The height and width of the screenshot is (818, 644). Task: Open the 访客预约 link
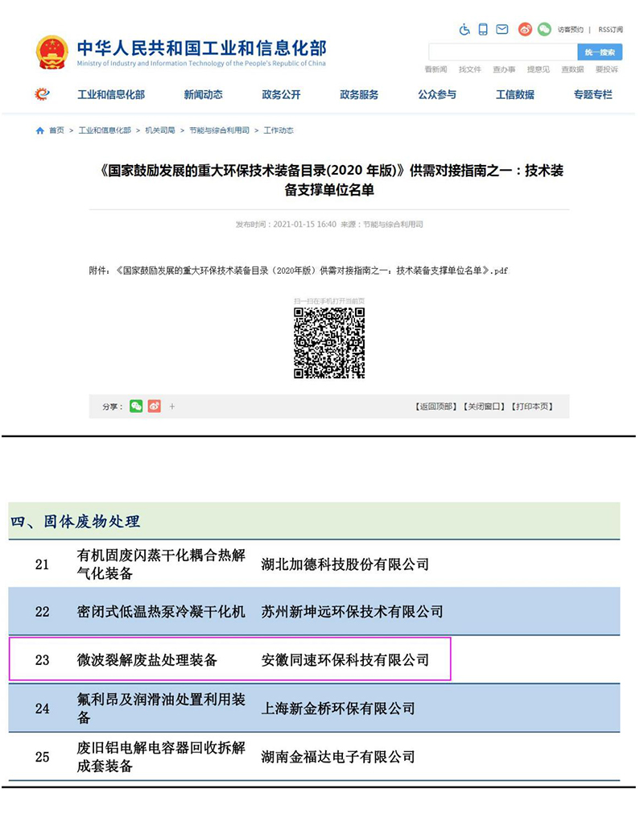(x=571, y=30)
